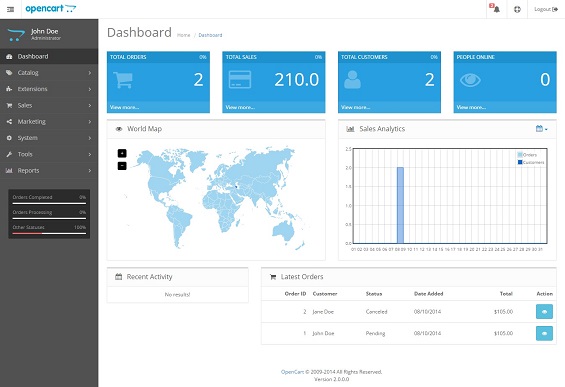Click the World Map eye icon
This screenshot has height=387, width=565.
pos(119,129)
